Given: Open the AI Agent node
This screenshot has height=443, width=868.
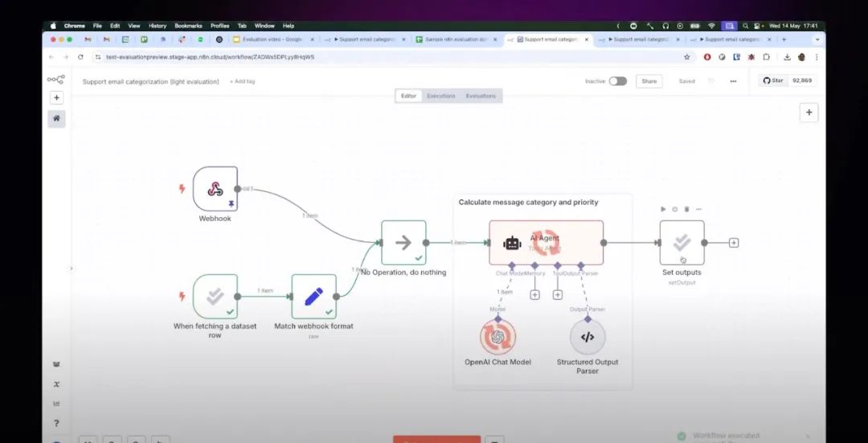Looking at the screenshot, I should coord(546,243).
